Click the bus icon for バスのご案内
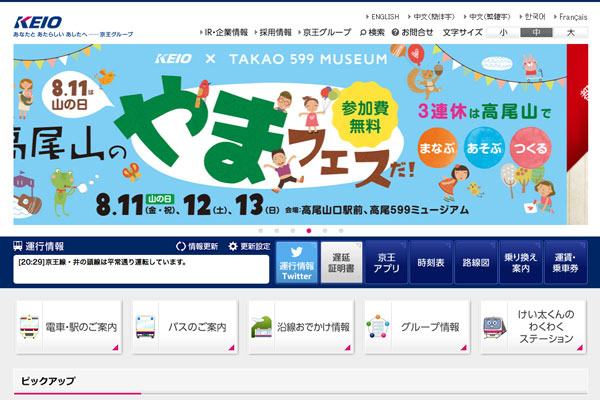Viewport: 600px width, 400px height. click(145, 327)
